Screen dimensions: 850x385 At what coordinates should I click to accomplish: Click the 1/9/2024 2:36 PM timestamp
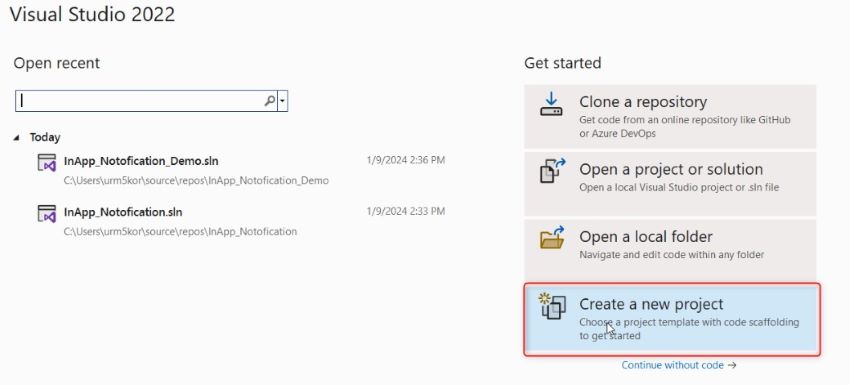point(406,160)
